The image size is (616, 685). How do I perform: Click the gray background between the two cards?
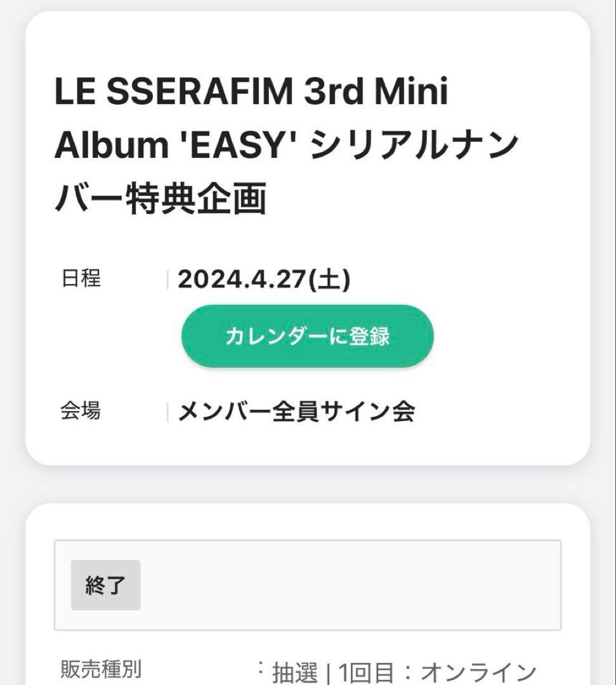click(308, 483)
